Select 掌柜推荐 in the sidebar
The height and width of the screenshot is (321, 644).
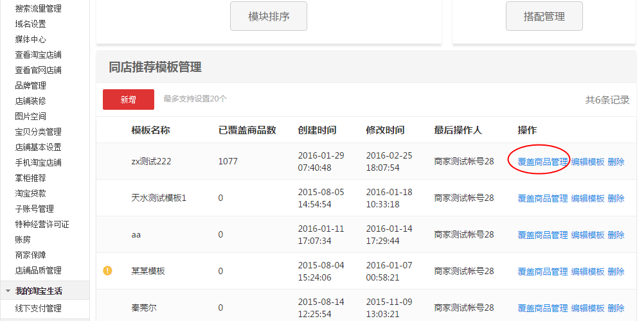(x=30, y=178)
